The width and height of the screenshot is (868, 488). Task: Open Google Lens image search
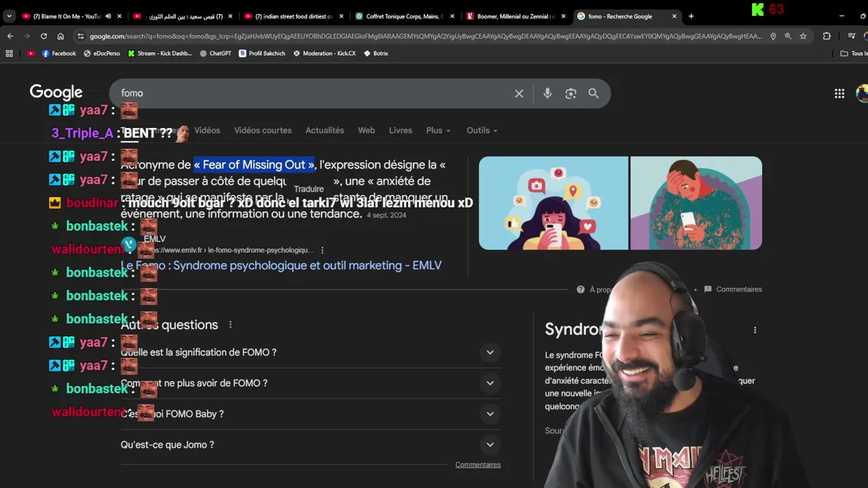tap(570, 94)
